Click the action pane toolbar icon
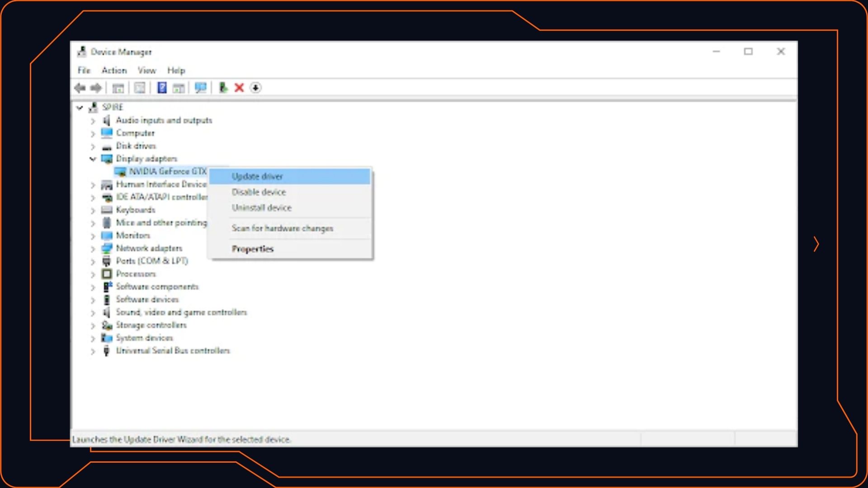Image resolution: width=868 pixels, height=488 pixels. (x=179, y=88)
